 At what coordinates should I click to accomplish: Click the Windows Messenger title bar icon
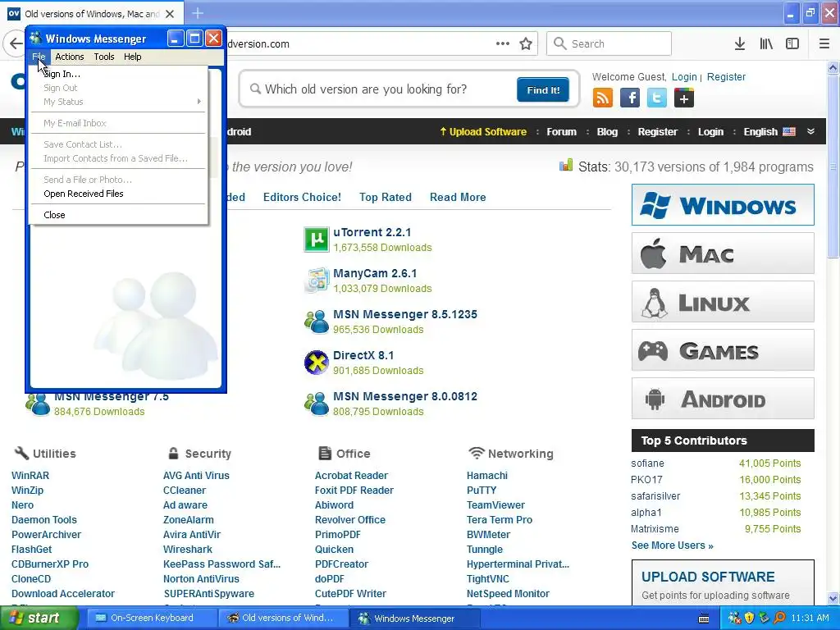[x=36, y=38]
